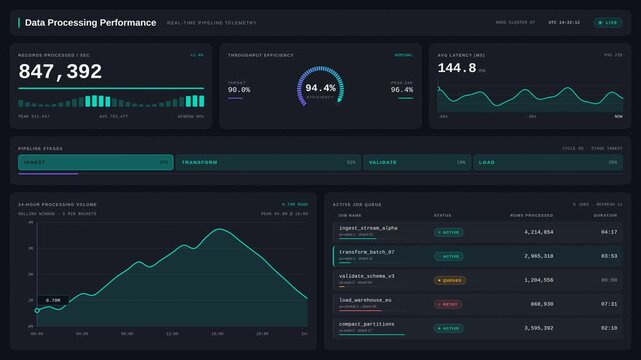This screenshot has height=360, width=641.
Task: Click duration 04:17
Action: (x=609, y=232)
